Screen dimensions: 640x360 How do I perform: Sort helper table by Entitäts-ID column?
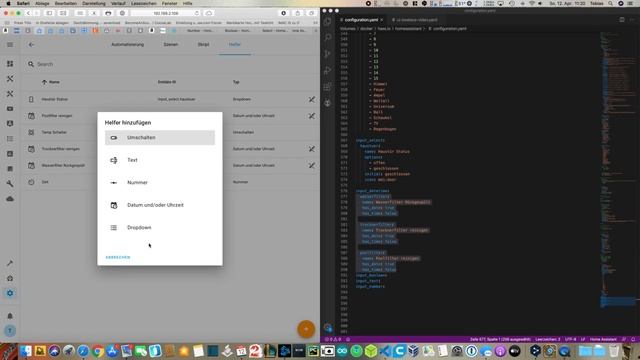[167, 82]
